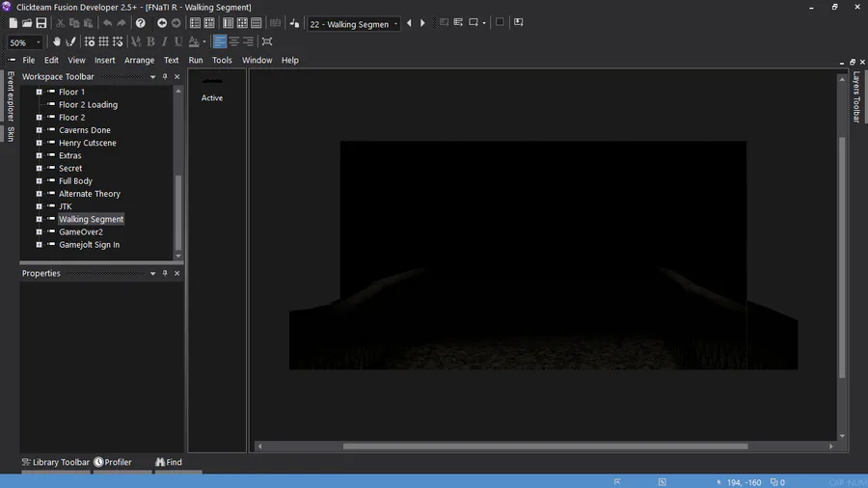Run the current frame

[x=474, y=23]
